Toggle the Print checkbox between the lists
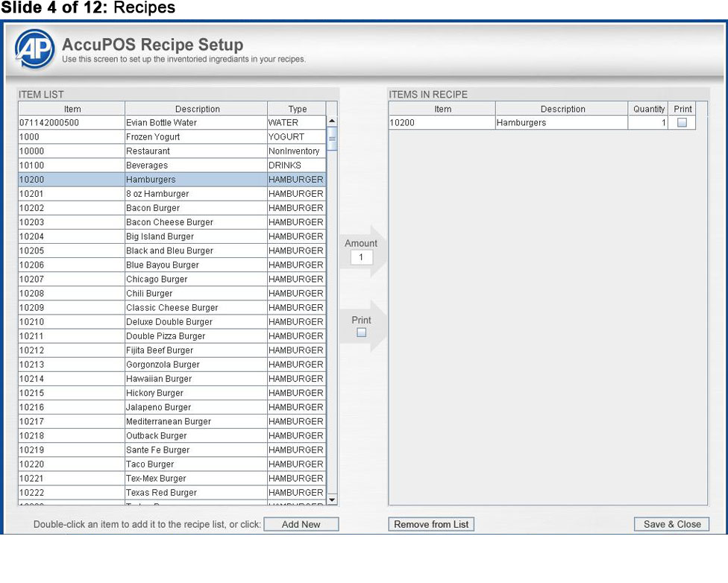 (361, 333)
